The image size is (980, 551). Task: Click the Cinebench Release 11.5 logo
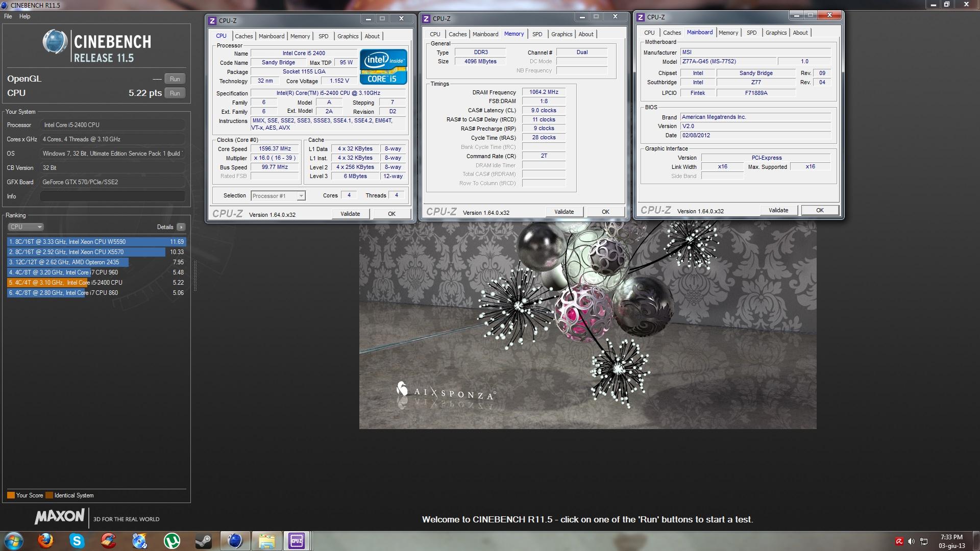[x=97, y=46]
